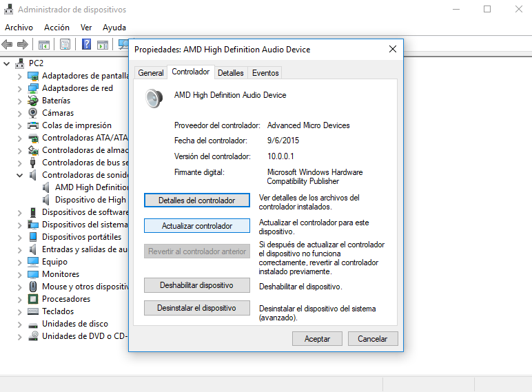
Task: Click the Procesadores chip icon
Action: pos(33,299)
